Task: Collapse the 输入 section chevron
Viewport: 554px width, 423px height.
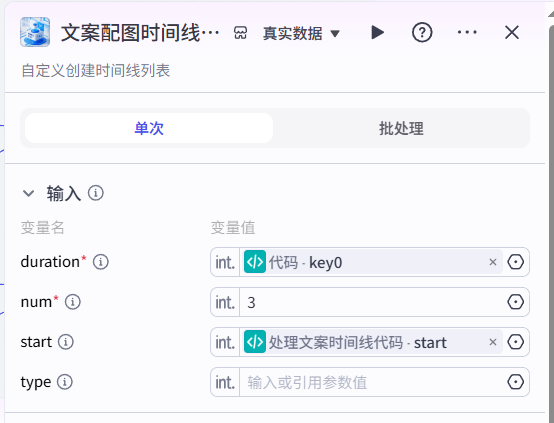Action: click(28, 193)
